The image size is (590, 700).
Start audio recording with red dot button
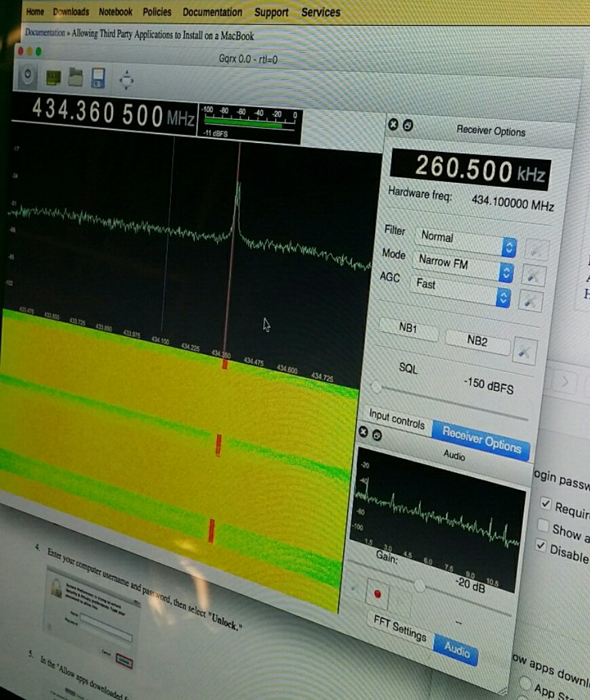coord(378,594)
